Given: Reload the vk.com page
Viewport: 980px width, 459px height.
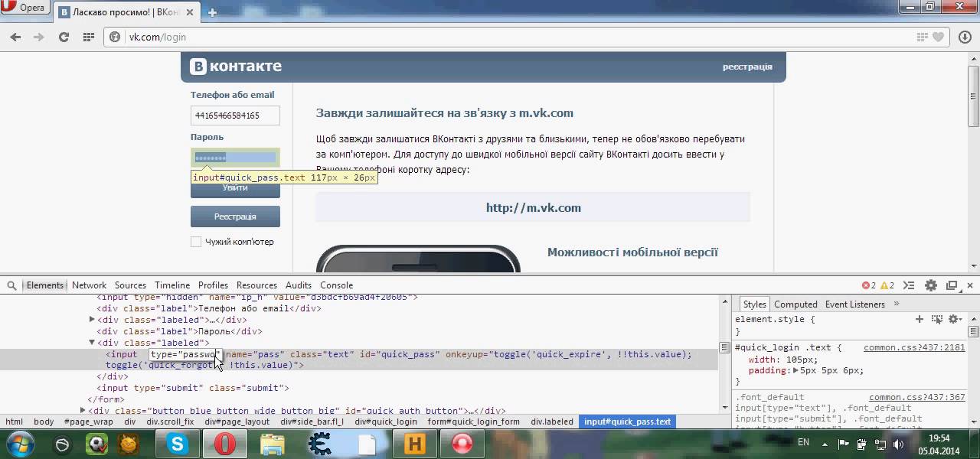Looking at the screenshot, I should (x=64, y=37).
